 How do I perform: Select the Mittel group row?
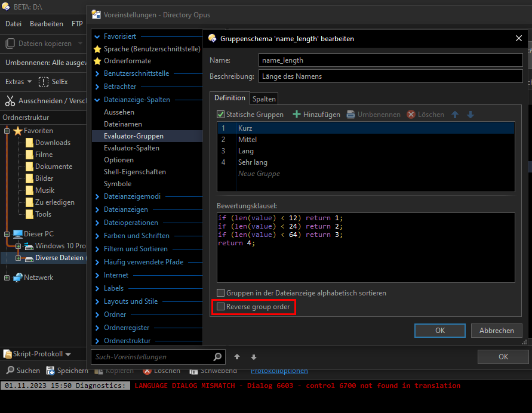(366, 140)
